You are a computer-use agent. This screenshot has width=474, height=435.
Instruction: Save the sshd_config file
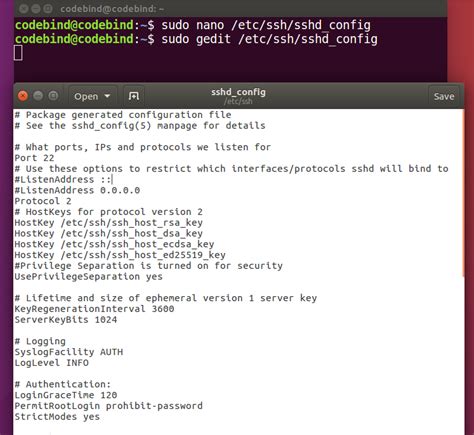coord(444,96)
